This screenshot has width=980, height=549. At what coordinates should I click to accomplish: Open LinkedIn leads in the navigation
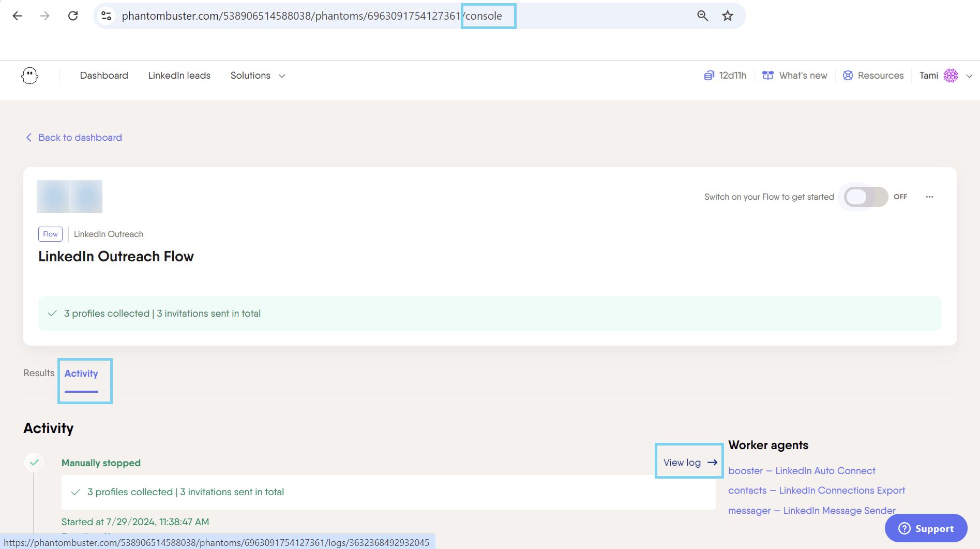[179, 76]
